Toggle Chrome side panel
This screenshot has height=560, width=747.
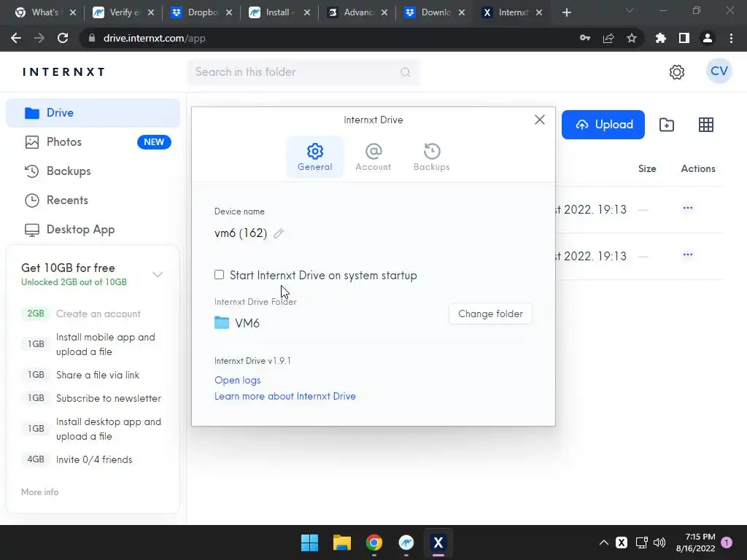click(x=684, y=38)
